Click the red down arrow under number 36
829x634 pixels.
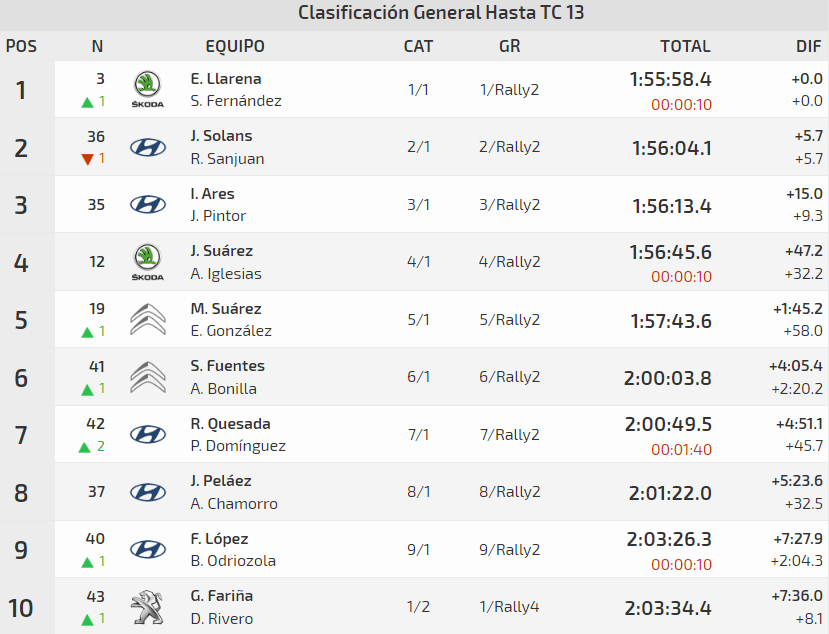click(88, 159)
